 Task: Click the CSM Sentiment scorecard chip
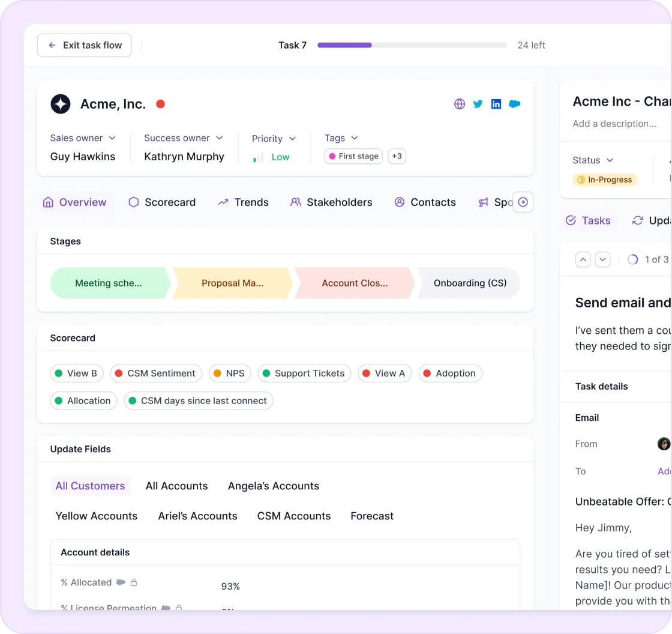coord(156,373)
